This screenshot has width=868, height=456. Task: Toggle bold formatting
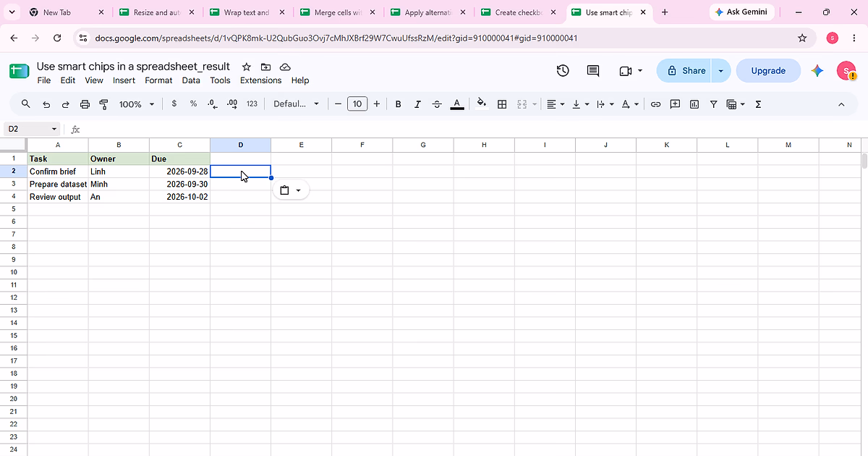click(x=398, y=104)
